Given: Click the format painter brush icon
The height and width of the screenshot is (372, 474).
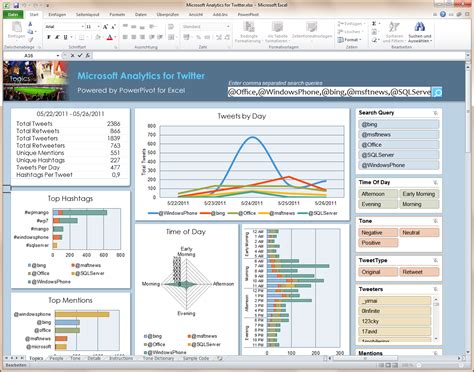Looking at the screenshot, I should (x=30, y=40).
